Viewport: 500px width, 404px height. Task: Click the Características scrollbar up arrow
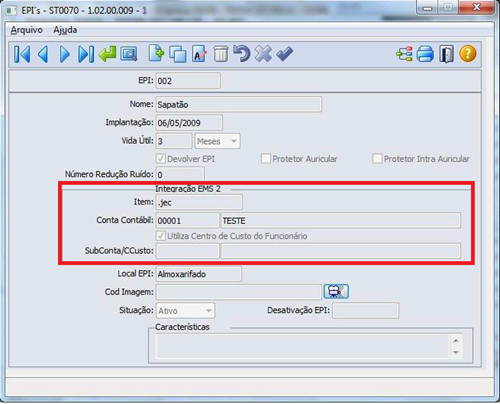coord(456,341)
